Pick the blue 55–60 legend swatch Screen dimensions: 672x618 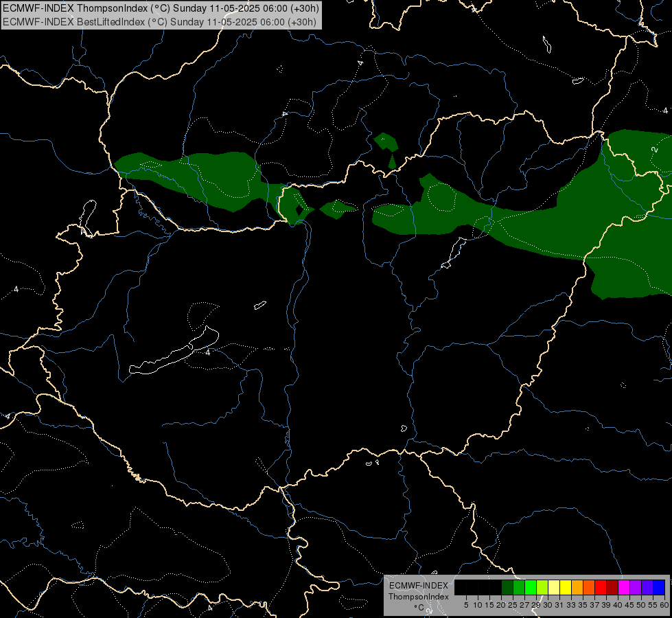[x=659, y=588]
